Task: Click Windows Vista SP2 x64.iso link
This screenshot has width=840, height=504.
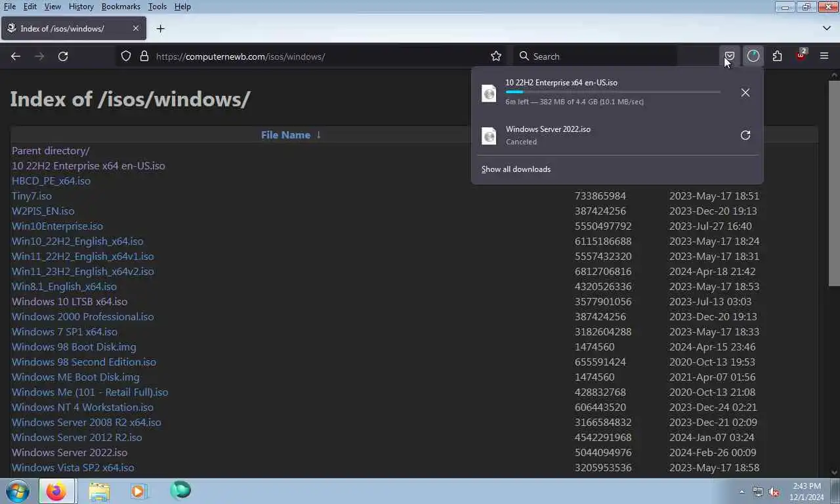Action: (x=73, y=467)
